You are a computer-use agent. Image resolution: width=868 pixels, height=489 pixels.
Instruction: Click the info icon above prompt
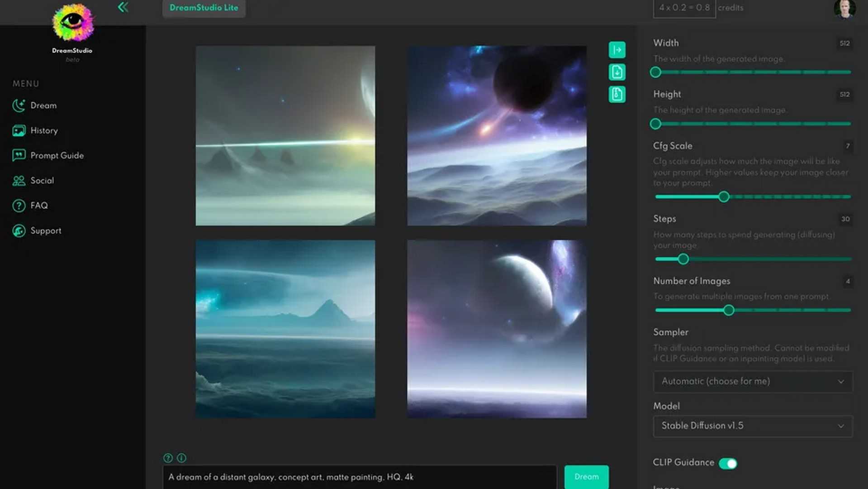click(181, 458)
